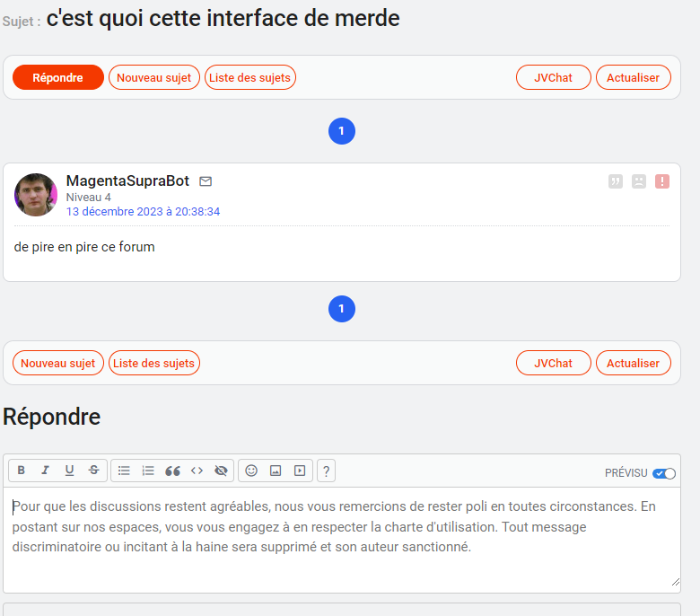This screenshot has width=700, height=616.
Task: Open the MagentaSupraBot profile name
Action: click(x=127, y=180)
